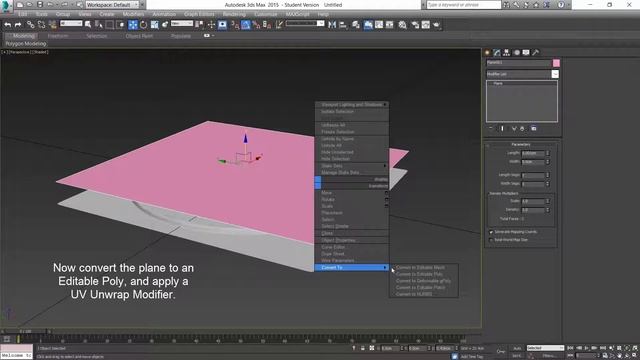Screen dimensions: 640x360
Task: Open the Mirror tool
Action: tap(332, 25)
